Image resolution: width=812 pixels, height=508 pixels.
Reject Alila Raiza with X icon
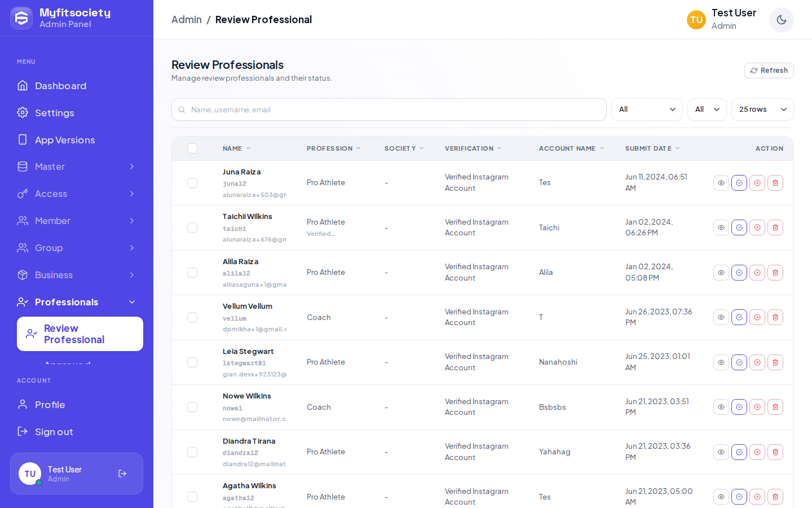(757, 273)
